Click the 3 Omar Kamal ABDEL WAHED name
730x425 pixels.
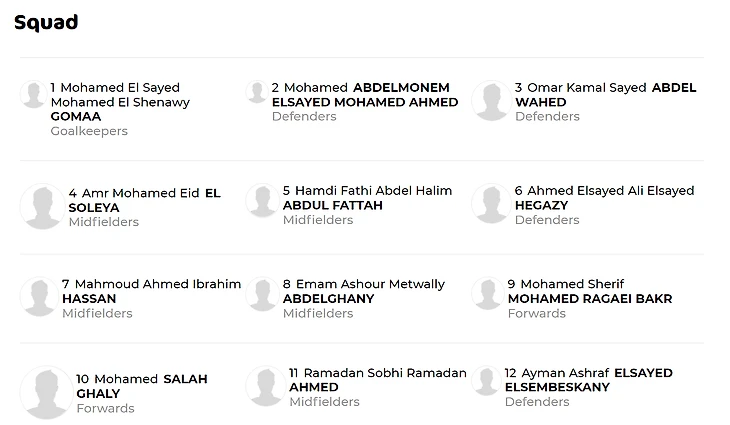click(x=605, y=94)
